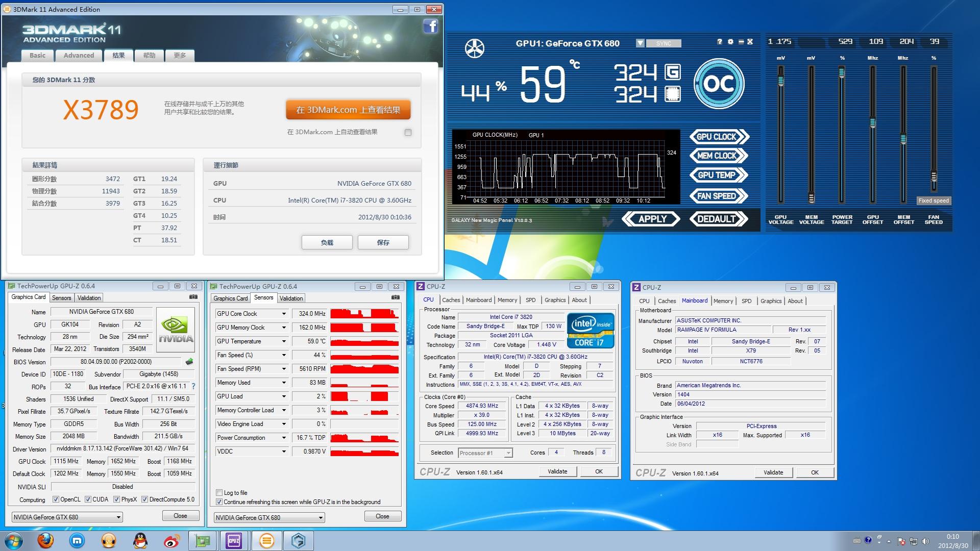Click the Intel Core i7 logo in CPU-Z
980x551 pixels.
[591, 331]
